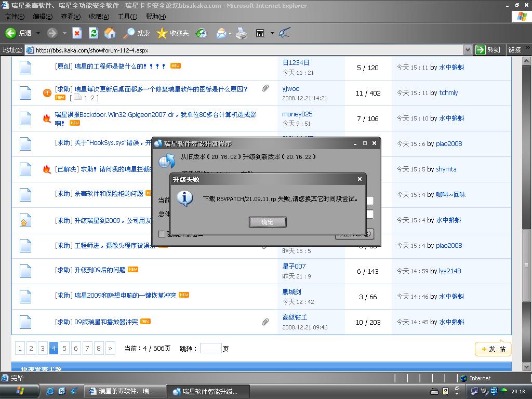Click paperclip icon on 09版瑞星和播放器冲突 row
532x399 pixels.
pos(265,322)
